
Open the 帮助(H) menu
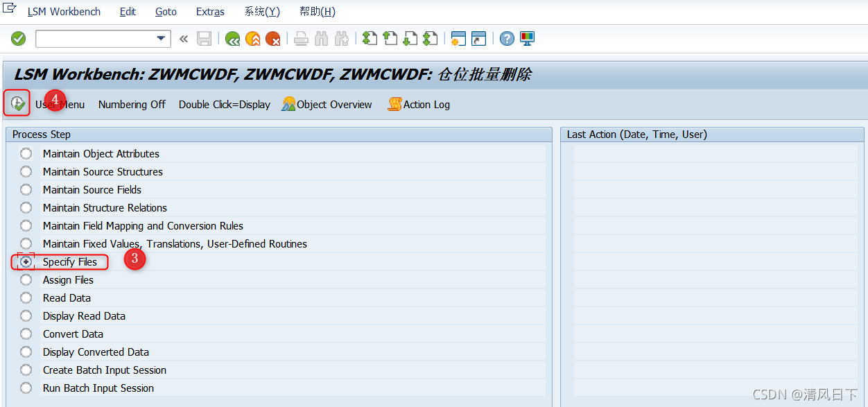tap(318, 12)
